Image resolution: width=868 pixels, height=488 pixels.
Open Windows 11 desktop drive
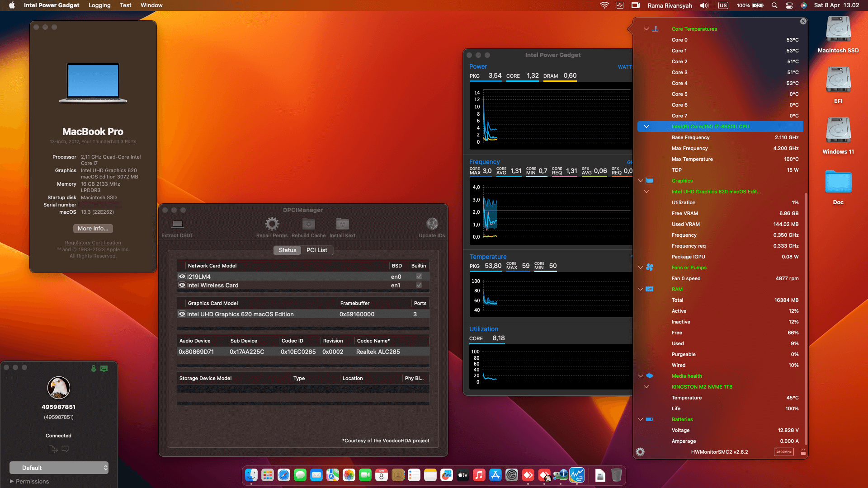click(838, 131)
